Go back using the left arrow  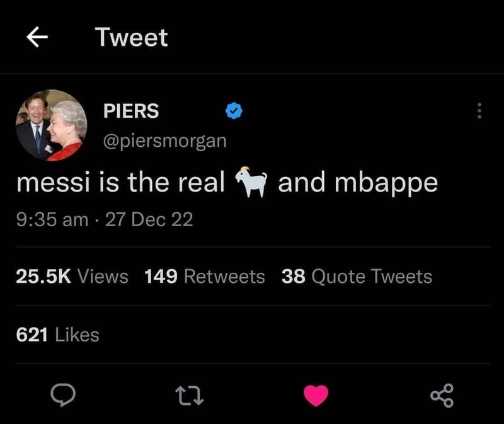click(37, 38)
